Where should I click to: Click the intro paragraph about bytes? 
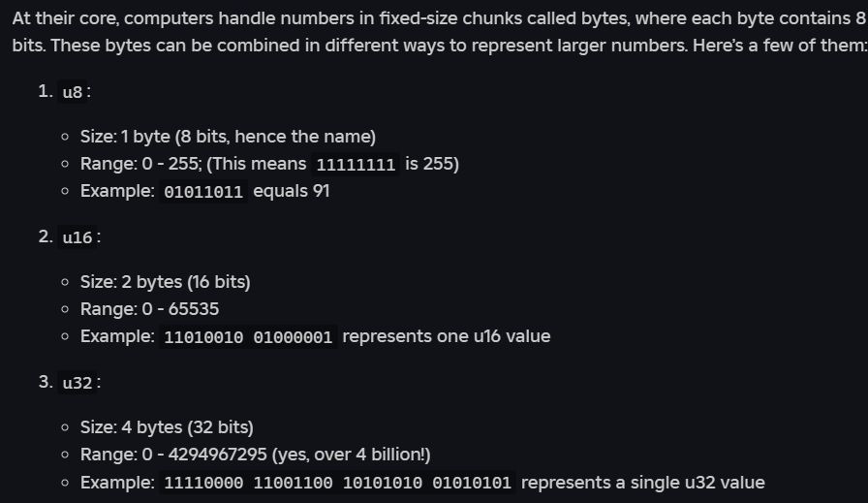tap(434, 32)
